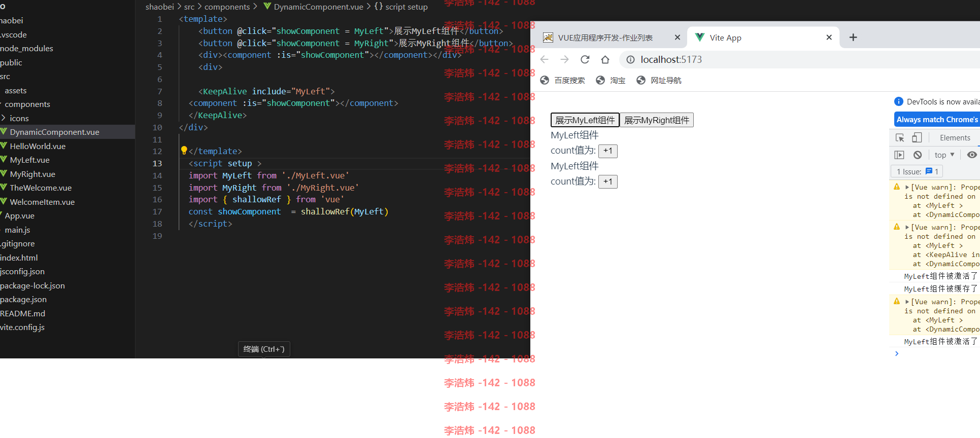Open .gitignore in the explorer

pos(17,243)
